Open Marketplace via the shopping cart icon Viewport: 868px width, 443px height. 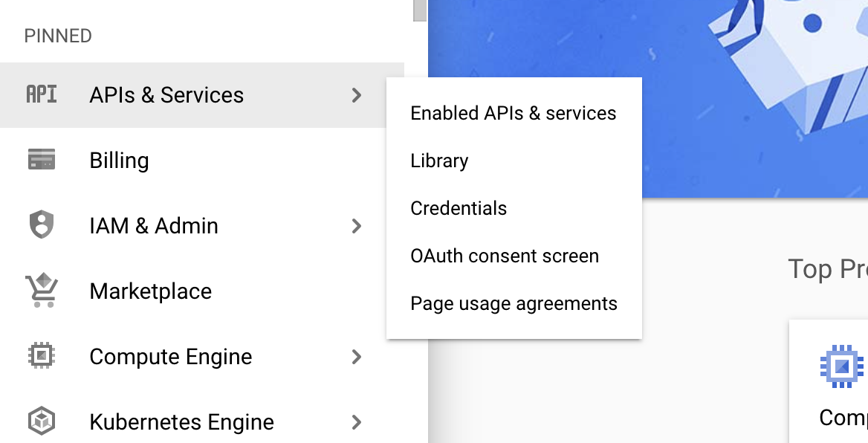[41, 291]
